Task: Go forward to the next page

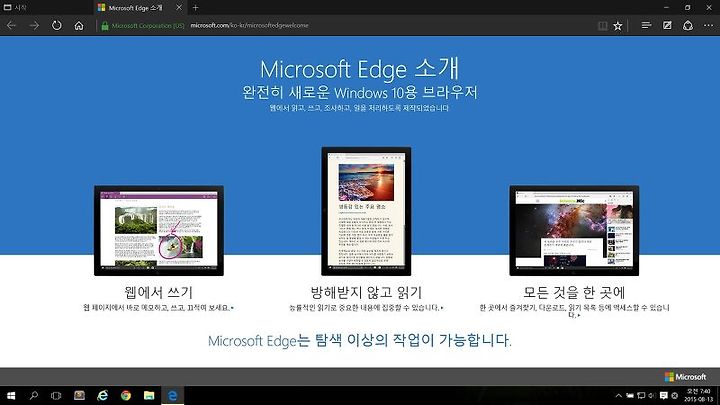Action: coord(34,26)
